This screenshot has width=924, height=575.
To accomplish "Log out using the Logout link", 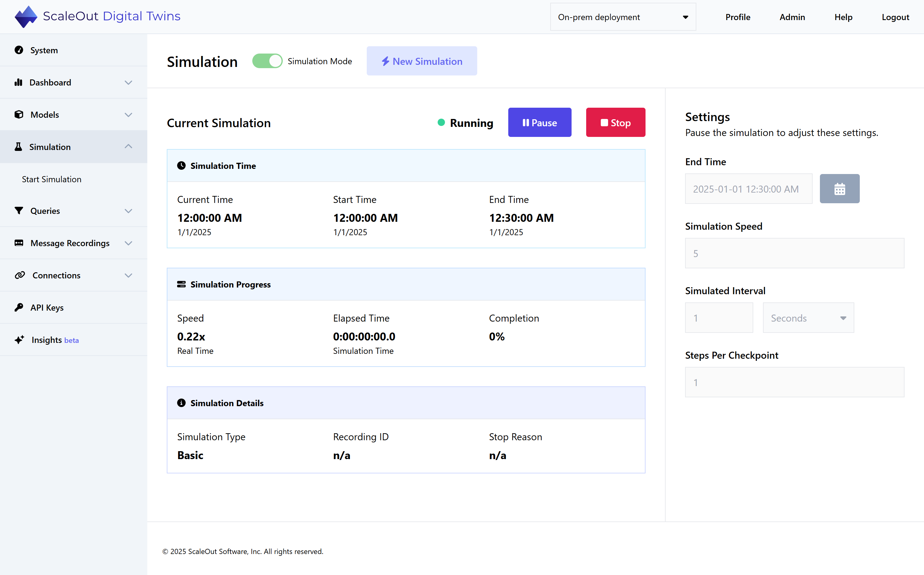I will [895, 17].
